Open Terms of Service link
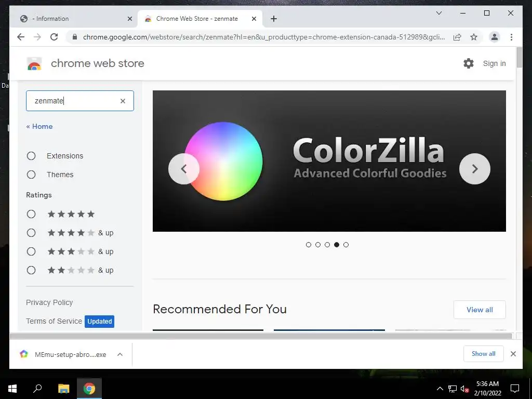 [54, 321]
